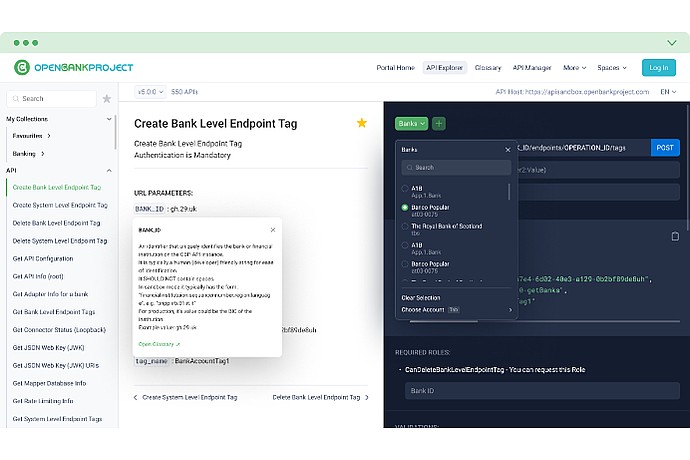
Task: Click the Bank ID input under Required Roles
Action: (542, 391)
